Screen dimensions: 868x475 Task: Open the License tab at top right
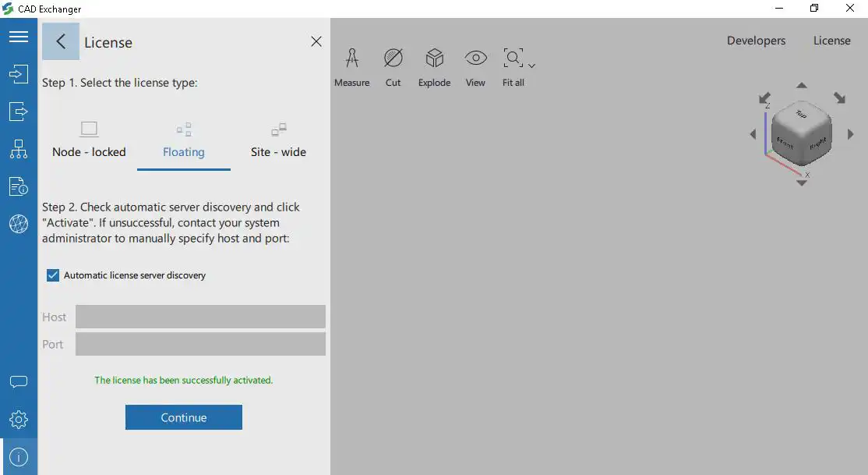point(832,41)
